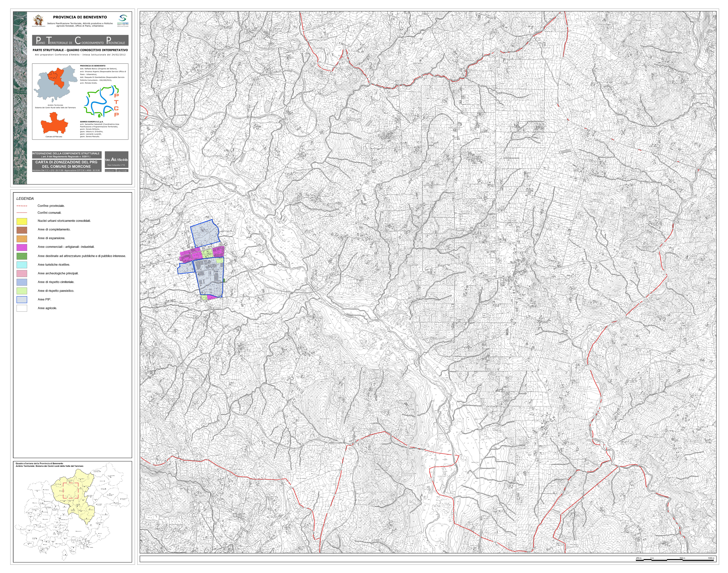728x573 pixels.
Task: Pick the pink Aree archeologiche principali swatch
Action: pyautogui.click(x=22, y=273)
